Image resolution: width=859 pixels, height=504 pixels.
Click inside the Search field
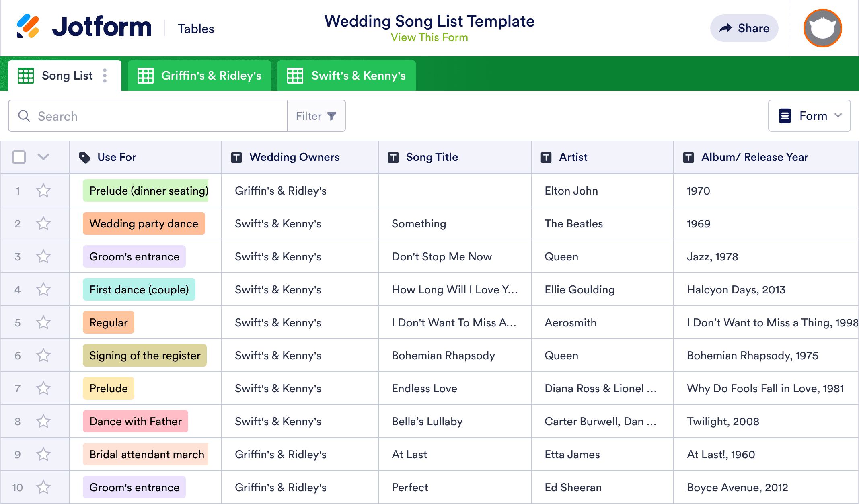(x=121, y=116)
